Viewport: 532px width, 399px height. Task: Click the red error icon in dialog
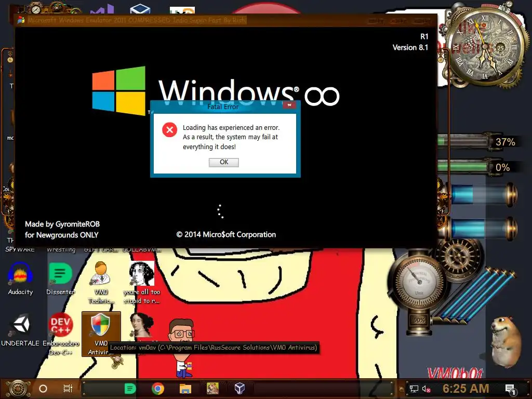pos(170,129)
